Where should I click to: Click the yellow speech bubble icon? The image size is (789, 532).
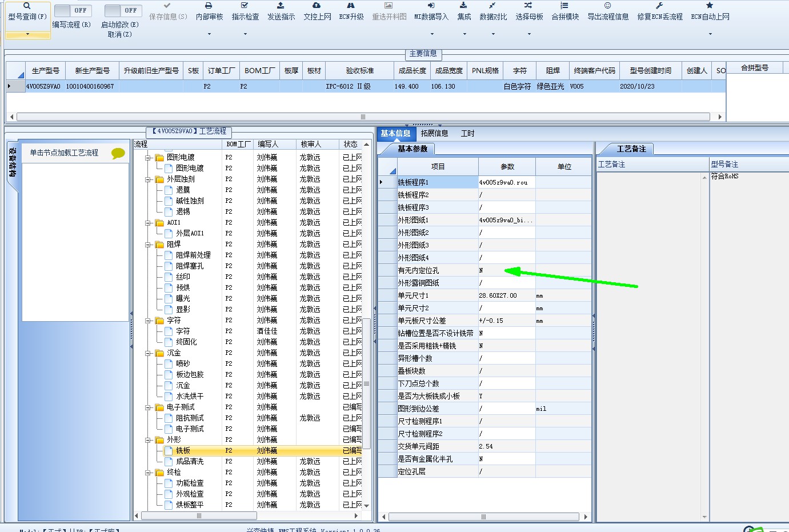(118, 153)
